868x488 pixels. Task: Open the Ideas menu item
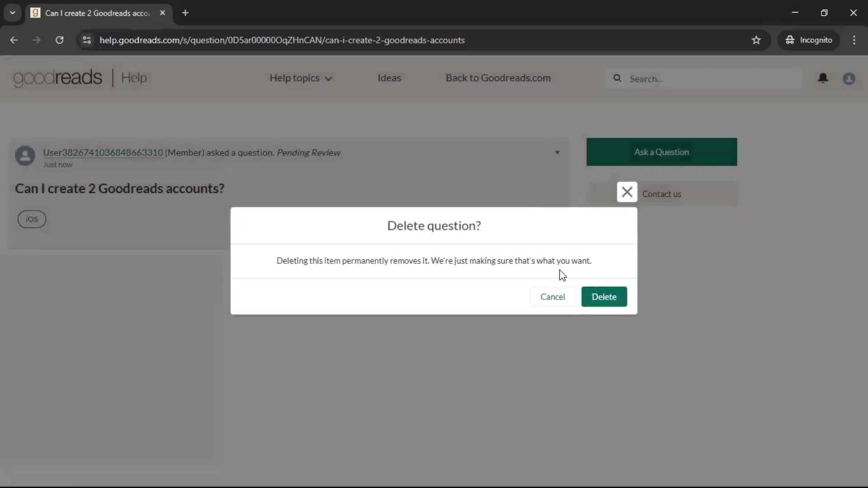click(x=389, y=78)
